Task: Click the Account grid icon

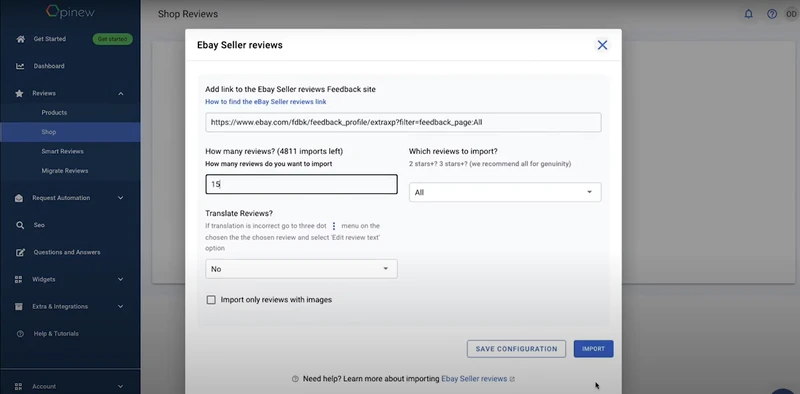Action: tap(19, 386)
